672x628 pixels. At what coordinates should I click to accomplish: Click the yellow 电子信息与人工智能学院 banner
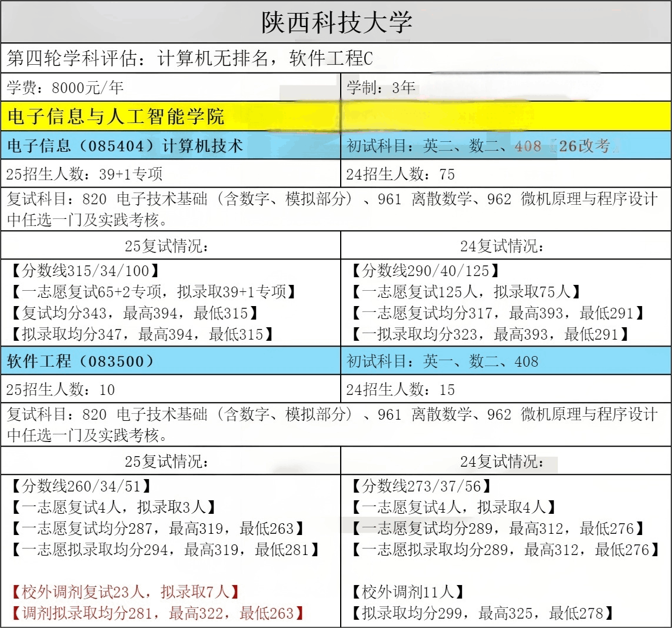(x=116, y=116)
